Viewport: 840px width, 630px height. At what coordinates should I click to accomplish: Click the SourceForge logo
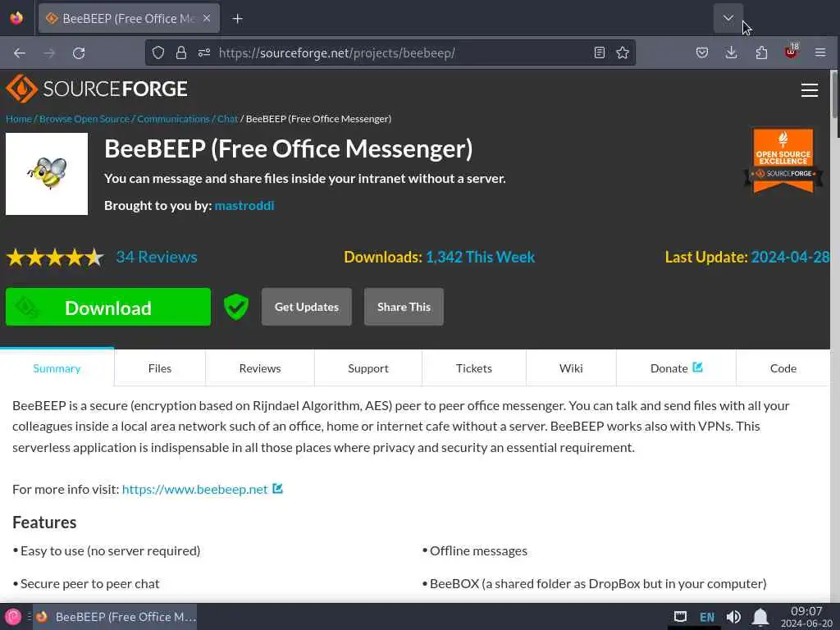click(x=97, y=89)
